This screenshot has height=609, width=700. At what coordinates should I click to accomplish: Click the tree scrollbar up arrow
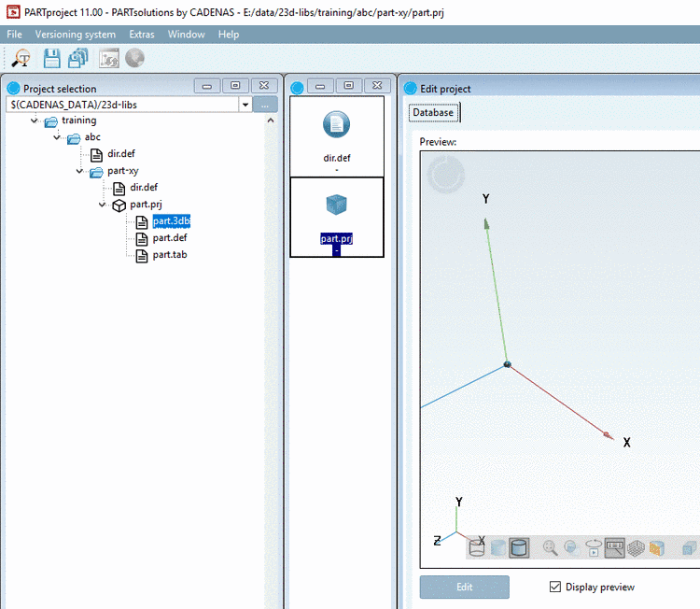[271, 120]
